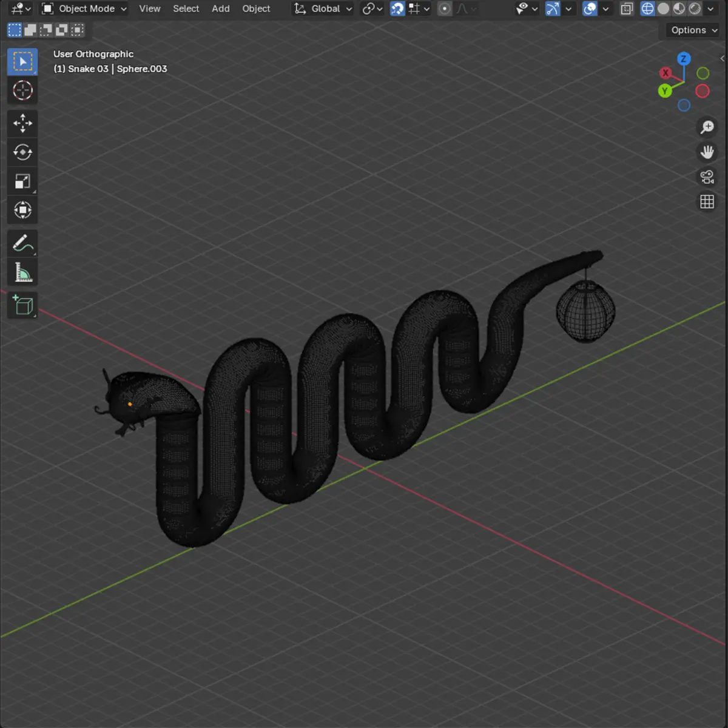728x728 pixels.
Task: Activate the 3D Cursor tool
Action: pos(22,90)
